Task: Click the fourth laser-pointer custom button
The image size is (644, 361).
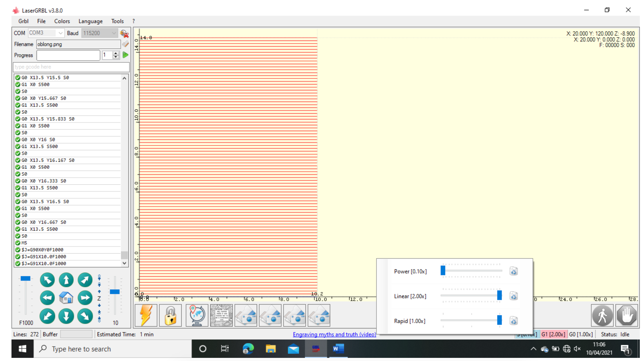Action: tap(319, 315)
